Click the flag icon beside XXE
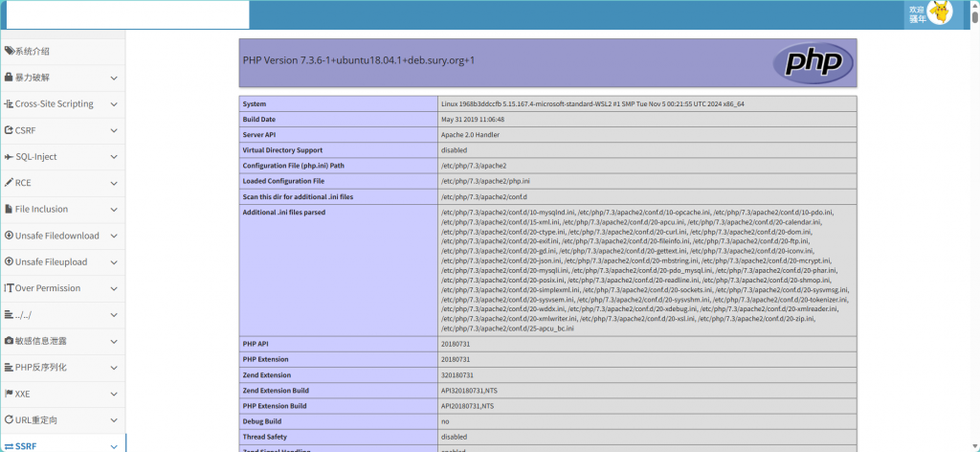This screenshot has height=452, width=980. coord(9,394)
